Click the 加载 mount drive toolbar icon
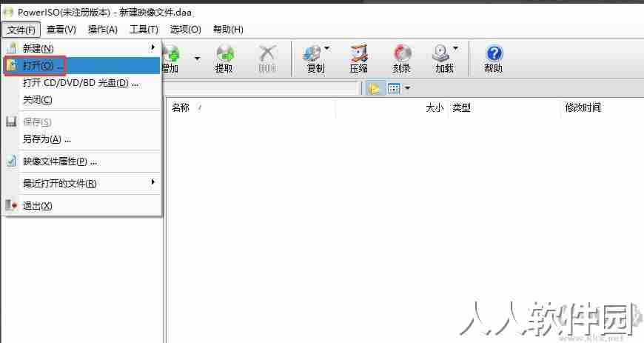The width and height of the screenshot is (644, 343). tap(442, 59)
